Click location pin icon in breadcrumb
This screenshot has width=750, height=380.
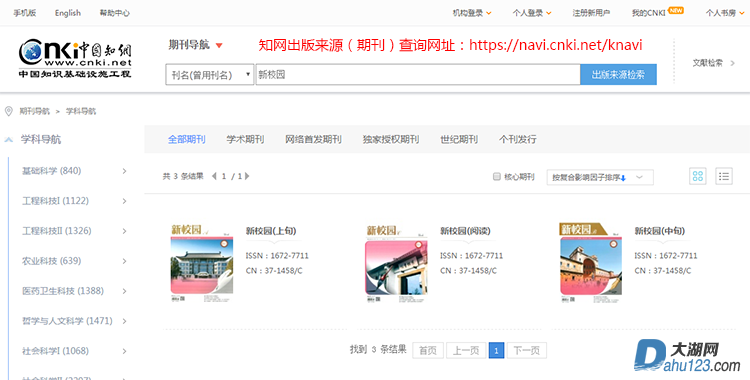click(8, 112)
